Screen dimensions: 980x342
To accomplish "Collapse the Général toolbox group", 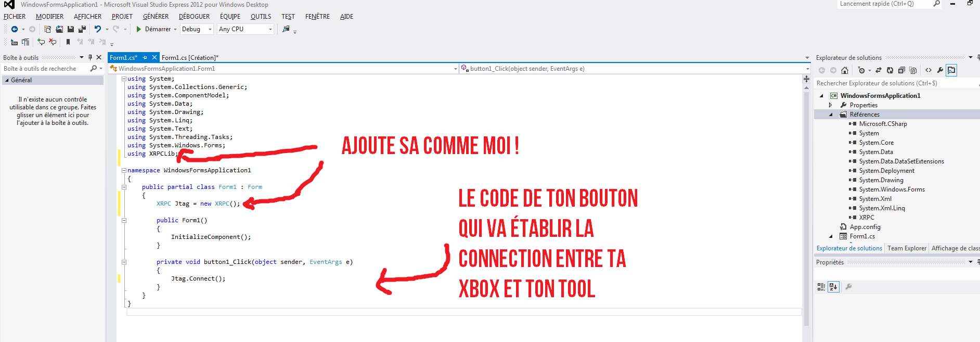I will pyautogui.click(x=7, y=80).
